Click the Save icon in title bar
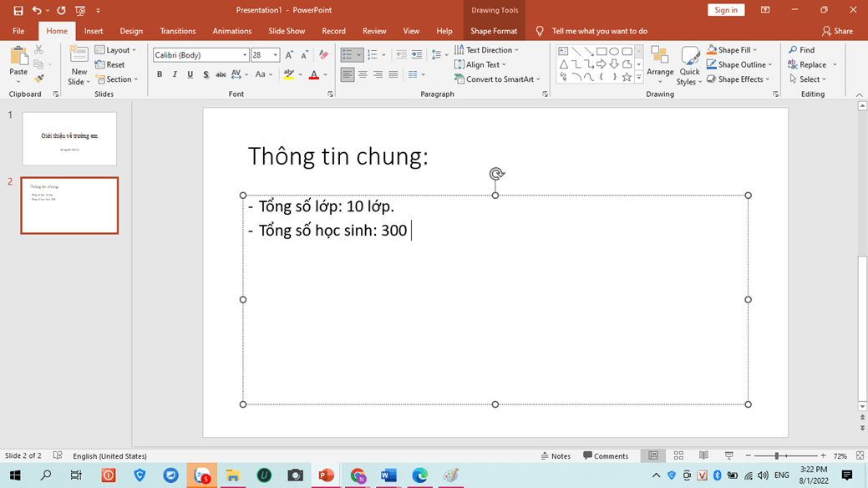Viewport: 868px width, 488px height. coord(18,10)
